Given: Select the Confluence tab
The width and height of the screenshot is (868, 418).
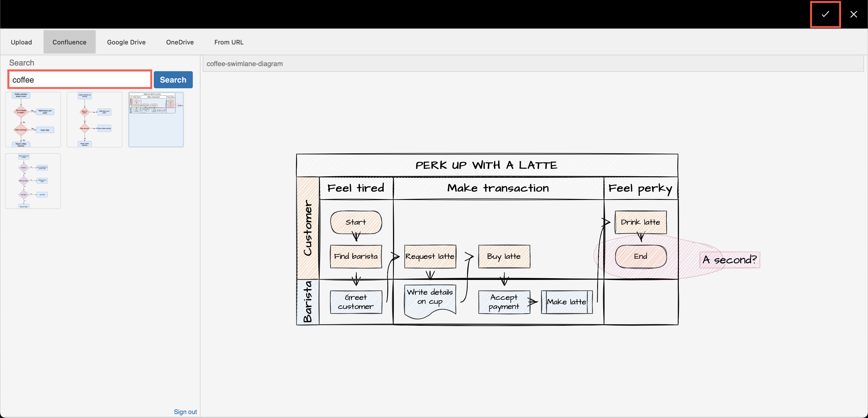Looking at the screenshot, I should pyautogui.click(x=69, y=42).
